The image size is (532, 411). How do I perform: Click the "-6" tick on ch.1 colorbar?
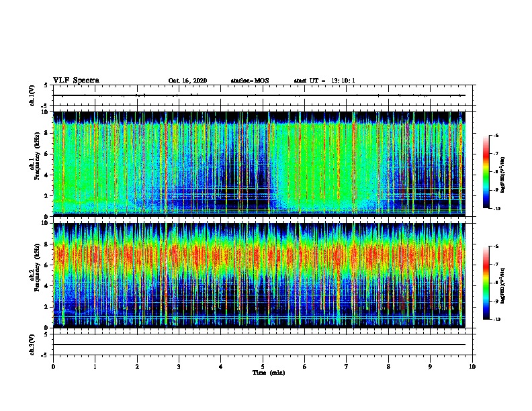(x=496, y=136)
